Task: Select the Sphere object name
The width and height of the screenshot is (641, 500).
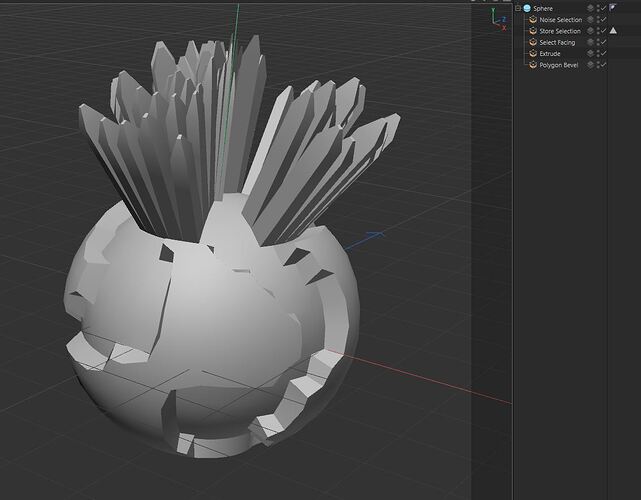Action: [543, 9]
